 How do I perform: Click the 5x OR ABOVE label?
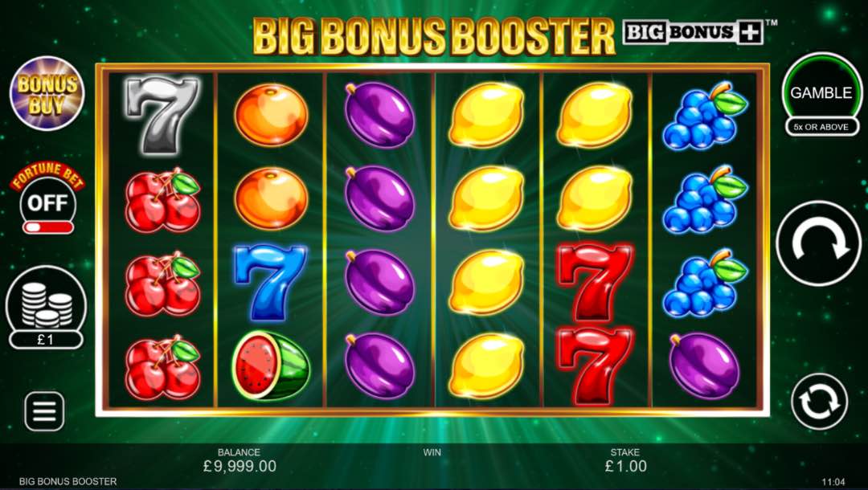point(821,127)
